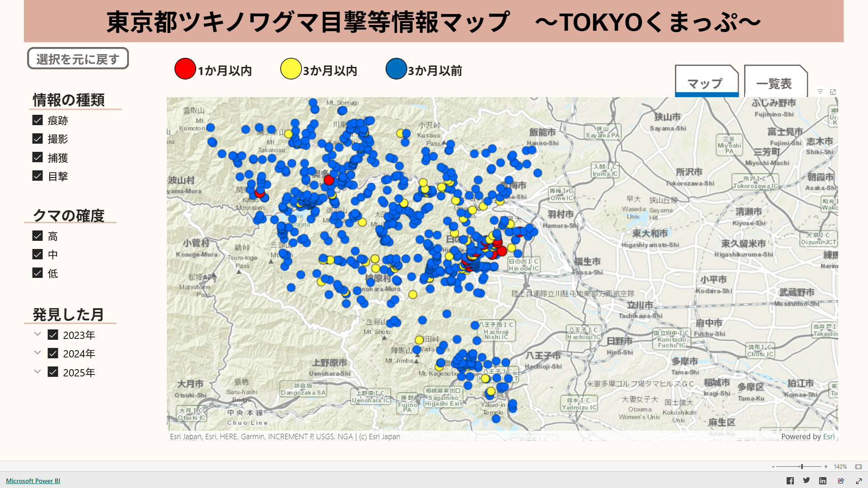Image resolution: width=868 pixels, height=488 pixels.
Task: Uncheck the 痕跡 checkbox
Action: (38, 120)
